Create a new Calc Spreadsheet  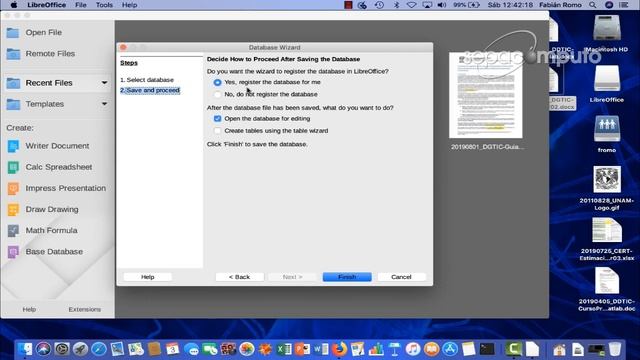coord(58,167)
